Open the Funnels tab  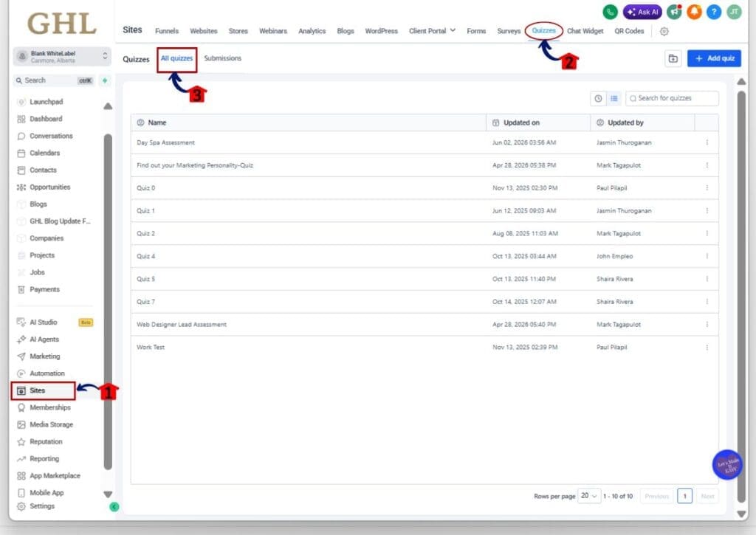coord(167,31)
